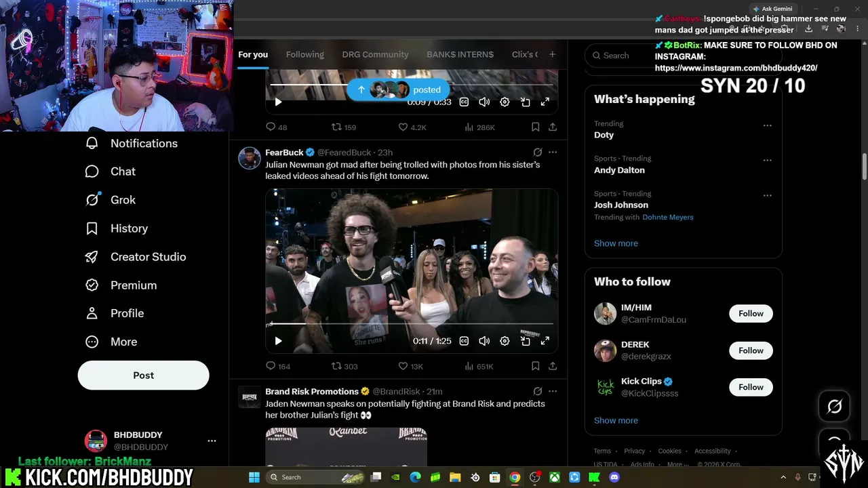Click the Grok icon on Brand Risk's post

pyautogui.click(x=538, y=391)
